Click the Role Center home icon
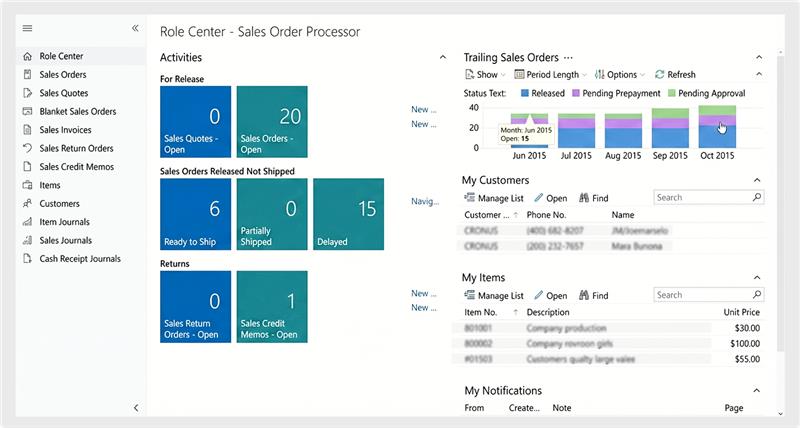This screenshot has height=428, width=800. point(27,56)
